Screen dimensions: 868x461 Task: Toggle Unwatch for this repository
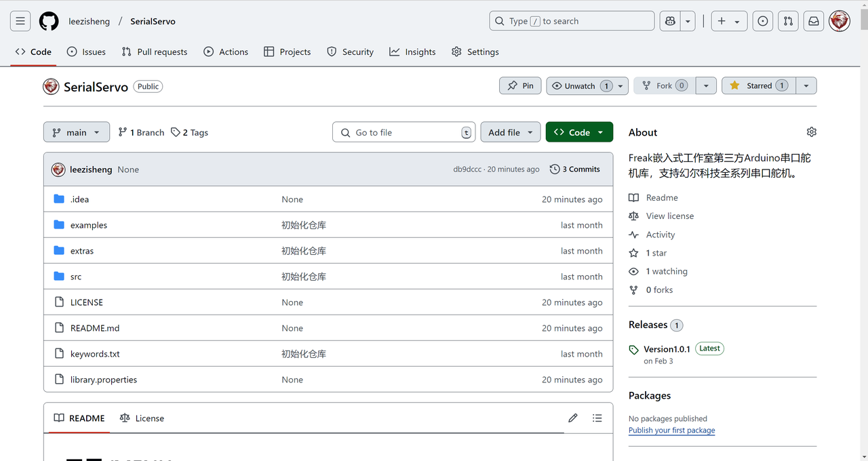pyautogui.click(x=580, y=86)
